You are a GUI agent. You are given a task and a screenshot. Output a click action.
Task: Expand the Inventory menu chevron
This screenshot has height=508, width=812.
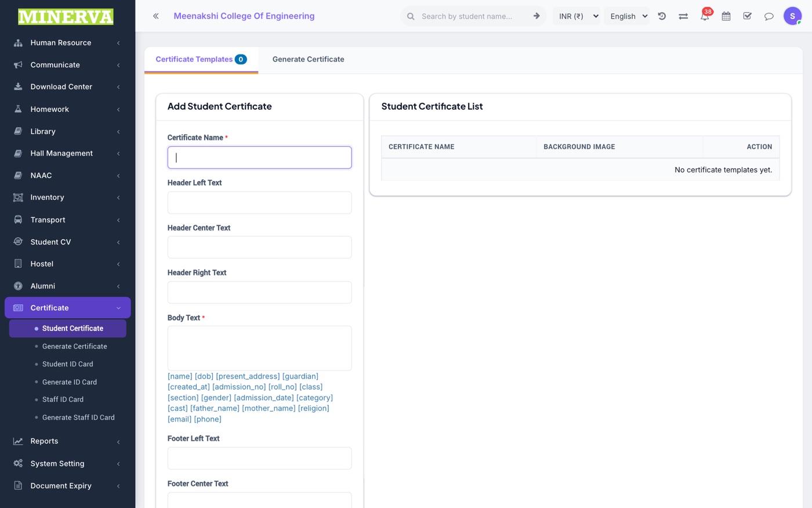118,198
